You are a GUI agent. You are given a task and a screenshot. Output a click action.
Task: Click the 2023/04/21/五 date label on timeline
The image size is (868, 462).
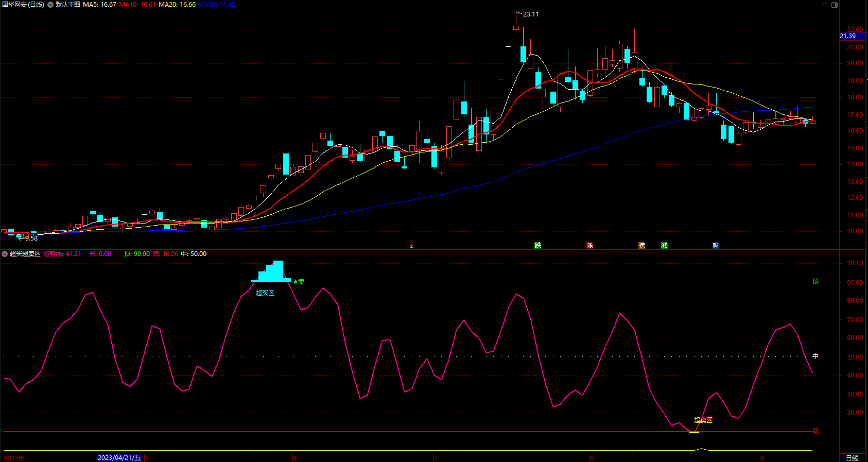119,458
